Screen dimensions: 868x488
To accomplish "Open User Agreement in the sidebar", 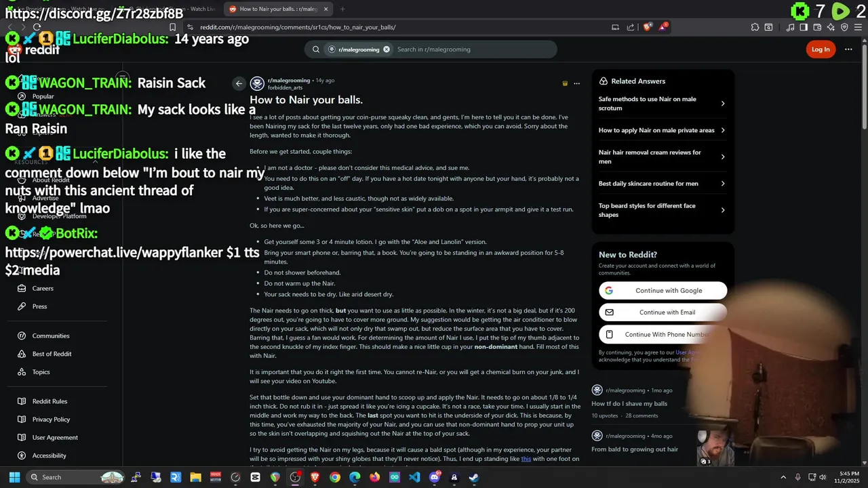I will 55,437.
